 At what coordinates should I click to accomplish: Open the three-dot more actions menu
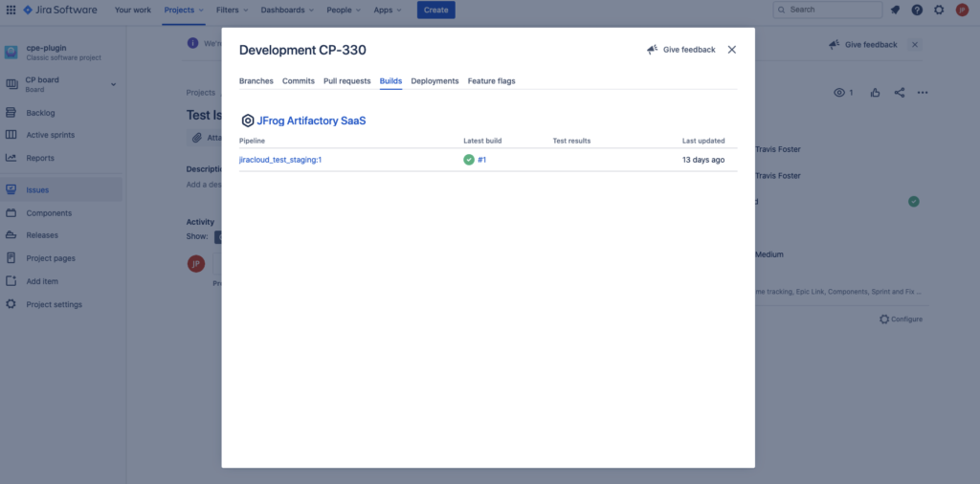click(923, 93)
